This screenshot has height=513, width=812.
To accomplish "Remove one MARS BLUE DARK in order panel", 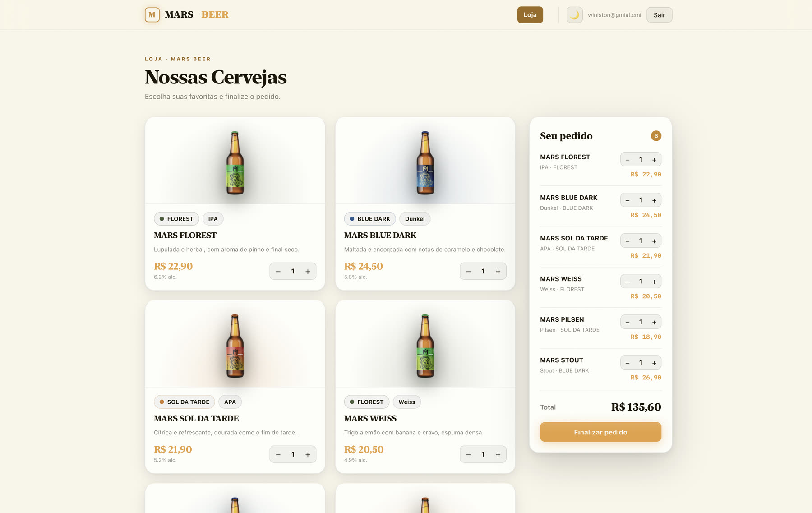I will click(x=627, y=200).
